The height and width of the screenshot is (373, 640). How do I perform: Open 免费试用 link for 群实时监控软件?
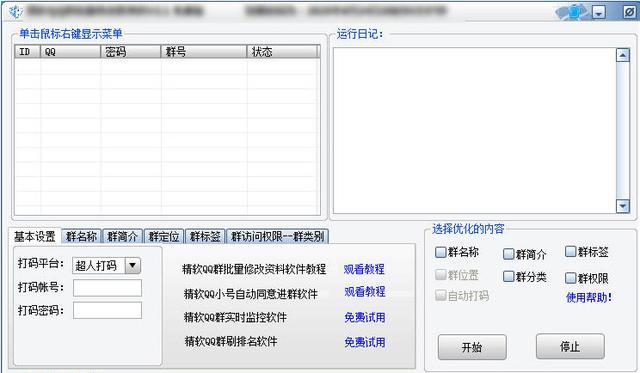point(365,317)
